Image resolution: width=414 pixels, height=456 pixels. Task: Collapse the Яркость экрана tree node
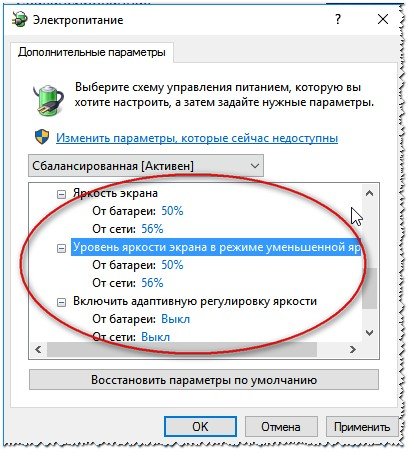[x=61, y=194]
